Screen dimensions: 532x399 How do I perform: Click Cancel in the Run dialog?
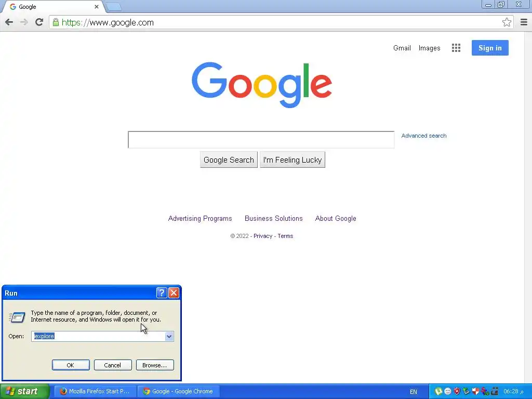[113, 365]
